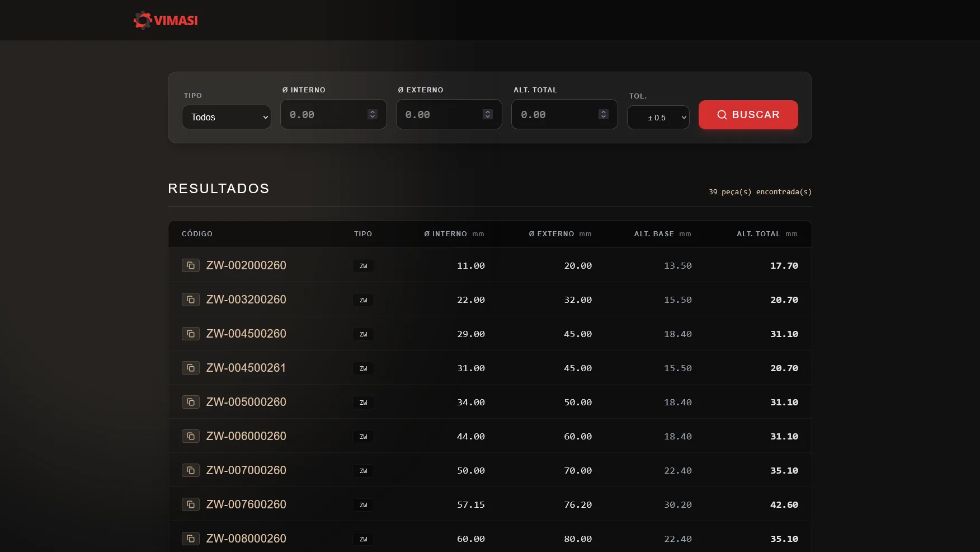
Task: Copy code ZW-007000260
Action: coord(191,470)
